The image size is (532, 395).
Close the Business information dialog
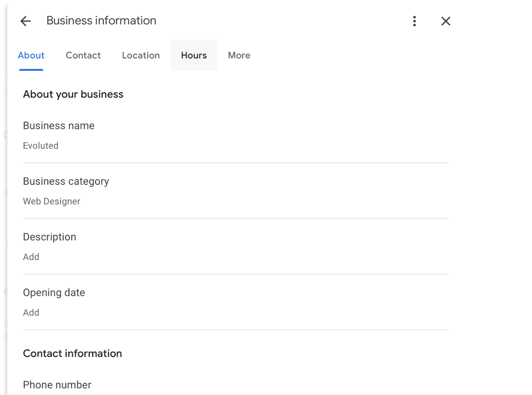point(446,21)
